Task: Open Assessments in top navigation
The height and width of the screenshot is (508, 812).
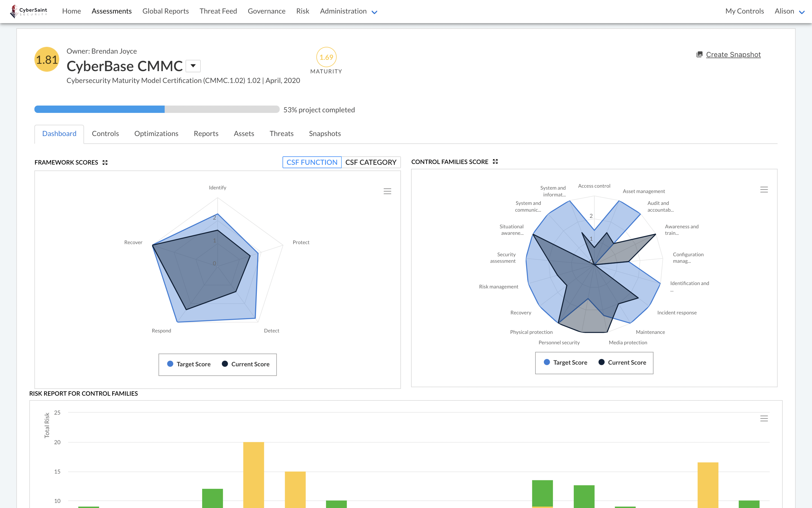Action: click(112, 11)
